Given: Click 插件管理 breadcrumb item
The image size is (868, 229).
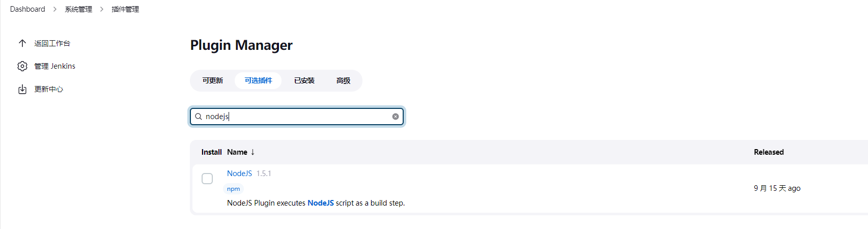Looking at the screenshot, I should tap(125, 9).
